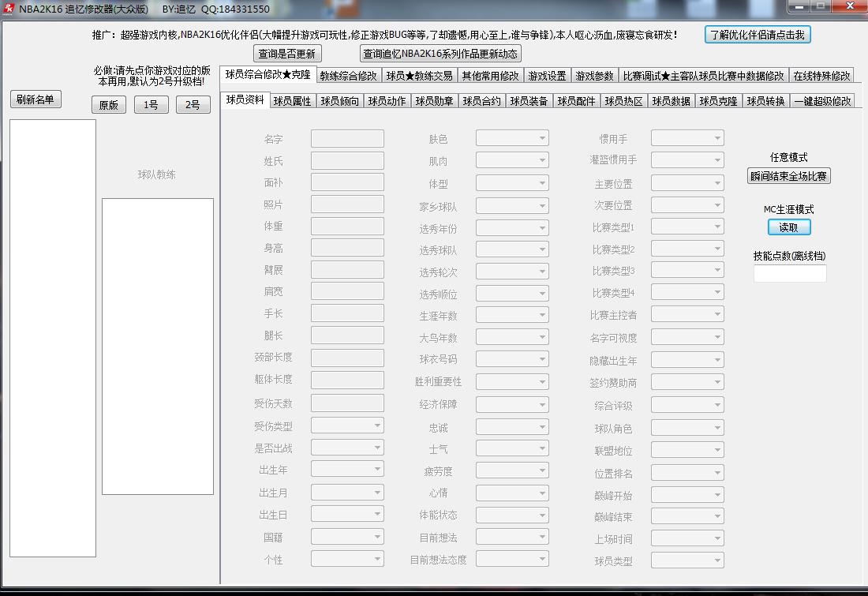Open the 目前想法态度 dropdown
Image resolution: width=868 pixels, height=596 pixels.
513,560
